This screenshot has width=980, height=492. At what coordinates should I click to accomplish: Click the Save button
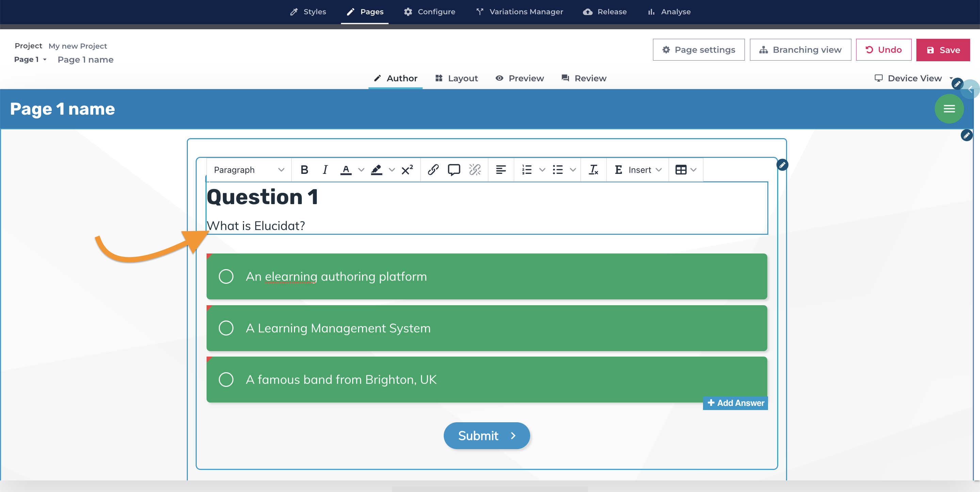click(943, 50)
